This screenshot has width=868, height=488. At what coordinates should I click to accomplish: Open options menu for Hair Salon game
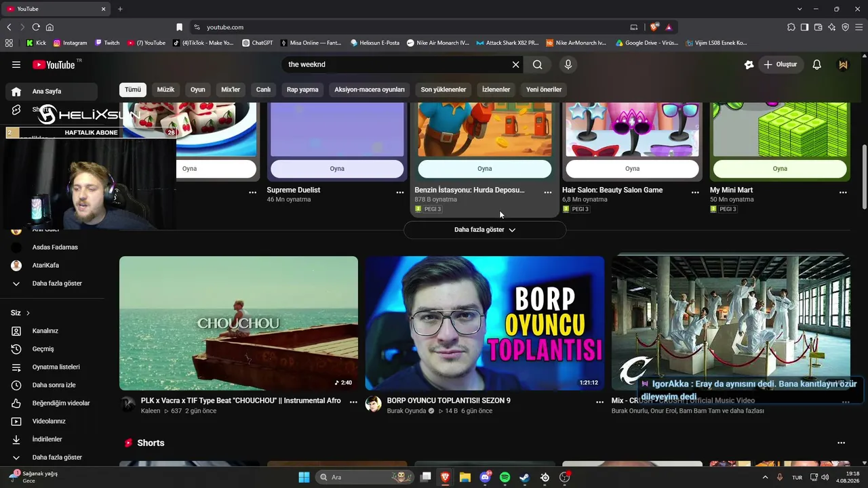(695, 192)
